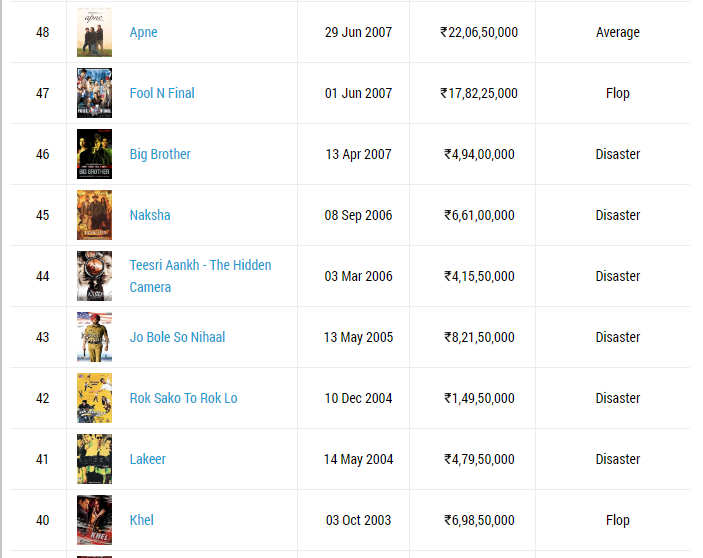Open the Naksha movie link

click(x=150, y=215)
